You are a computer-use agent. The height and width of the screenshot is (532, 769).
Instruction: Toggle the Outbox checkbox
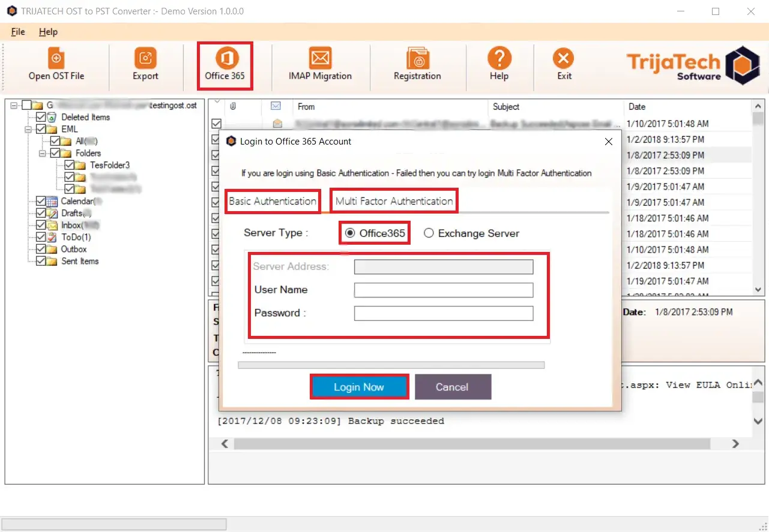coord(41,249)
